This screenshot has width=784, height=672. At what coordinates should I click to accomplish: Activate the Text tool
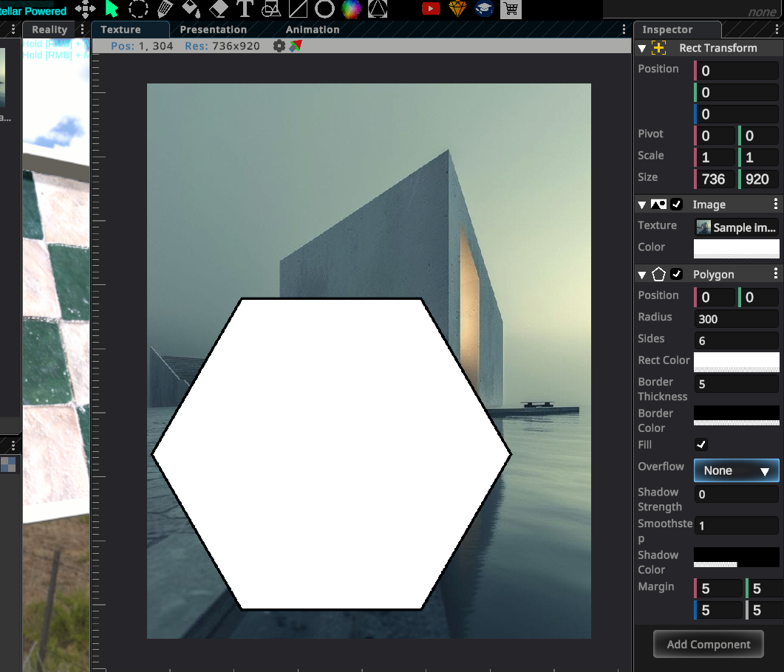coord(245,9)
